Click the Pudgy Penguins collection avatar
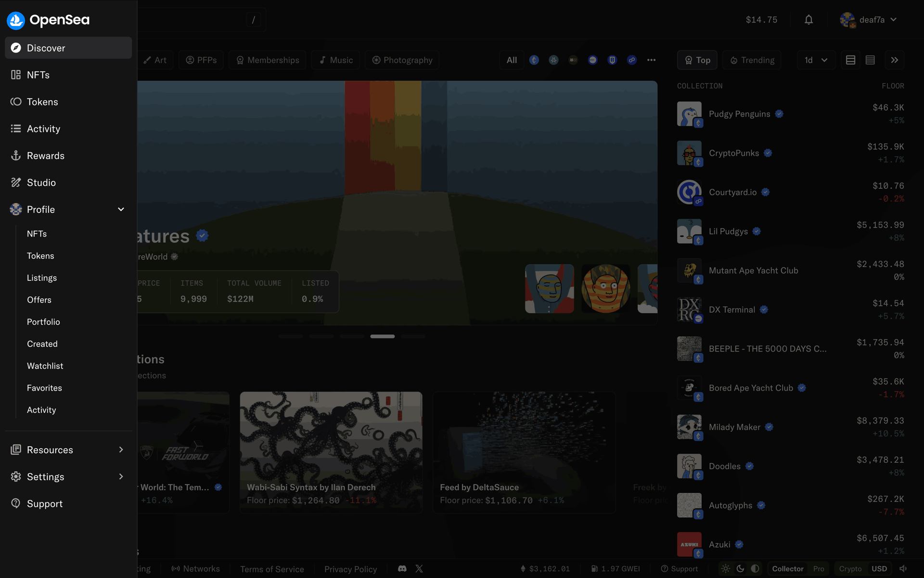924x578 pixels. point(689,114)
